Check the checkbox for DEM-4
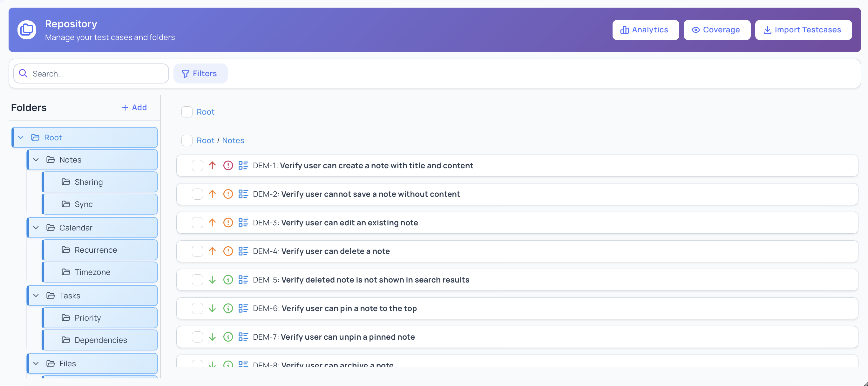This screenshot has height=386, width=868. [197, 251]
